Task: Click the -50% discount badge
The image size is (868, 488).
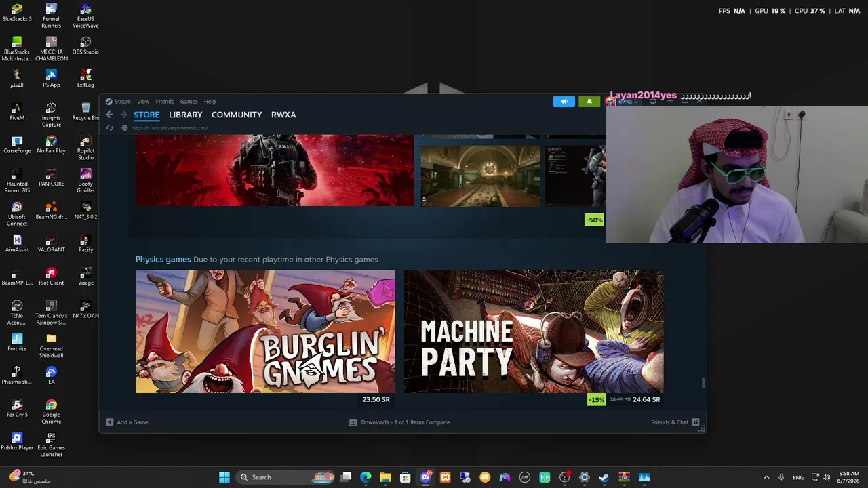Action: pyautogui.click(x=594, y=220)
